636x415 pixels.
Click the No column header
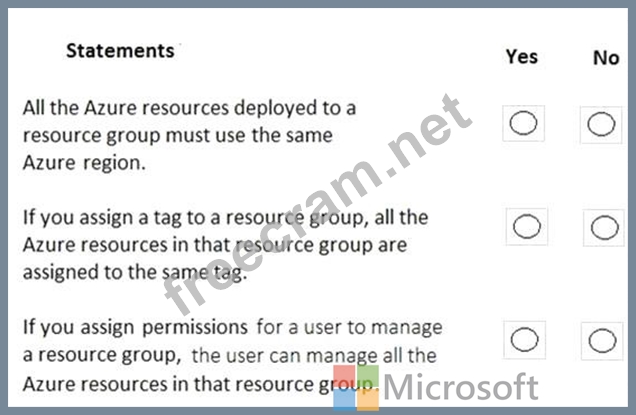click(x=606, y=57)
